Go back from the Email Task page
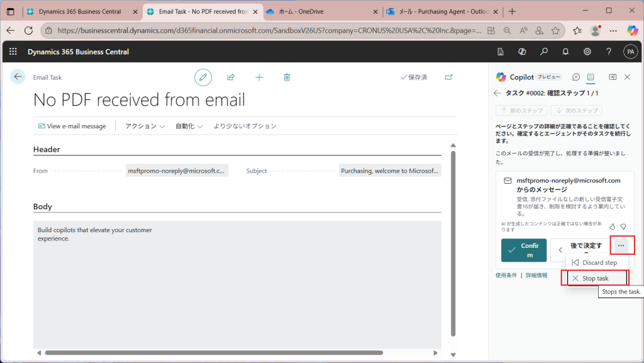This screenshot has width=644, height=363. pyautogui.click(x=18, y=77)
